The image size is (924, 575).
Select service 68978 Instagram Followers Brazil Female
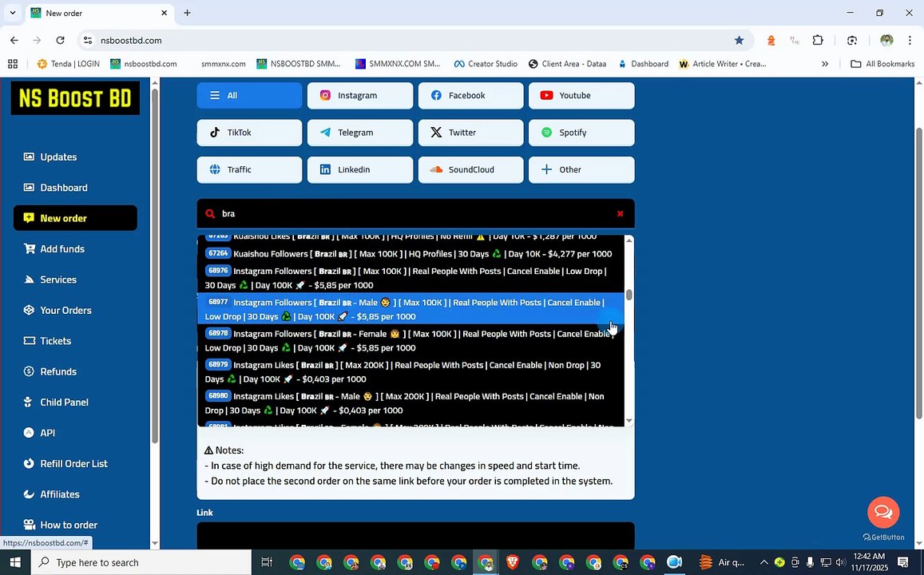point(410,340)
